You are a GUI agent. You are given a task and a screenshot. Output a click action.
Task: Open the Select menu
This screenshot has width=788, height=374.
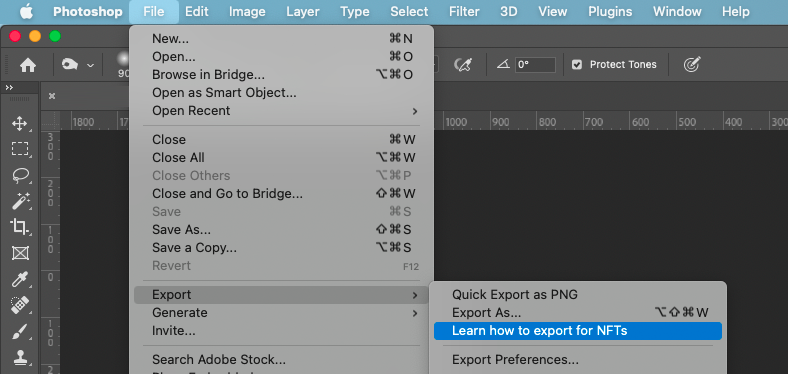[409, 12]
